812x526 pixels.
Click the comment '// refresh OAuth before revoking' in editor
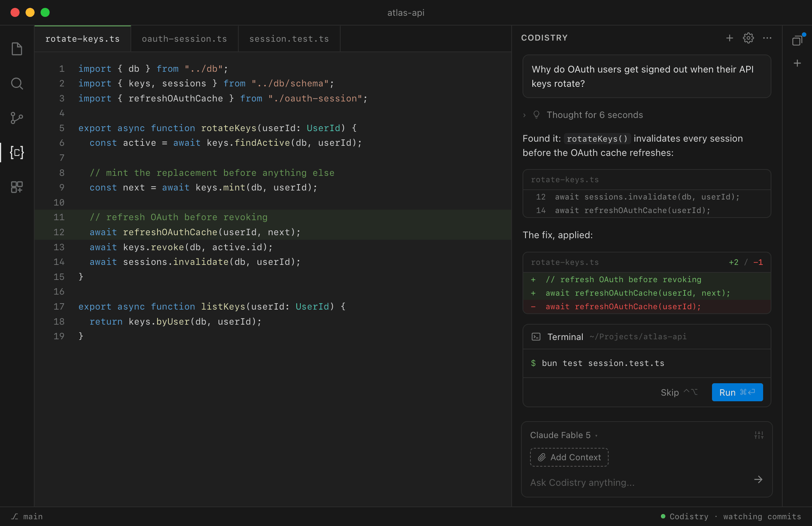pyautogui.click(x=179, y=217)
